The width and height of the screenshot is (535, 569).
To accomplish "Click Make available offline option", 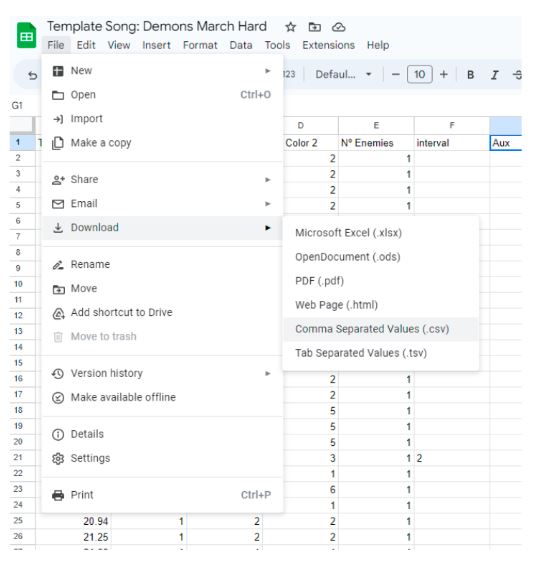I will (x=162, y=397).
